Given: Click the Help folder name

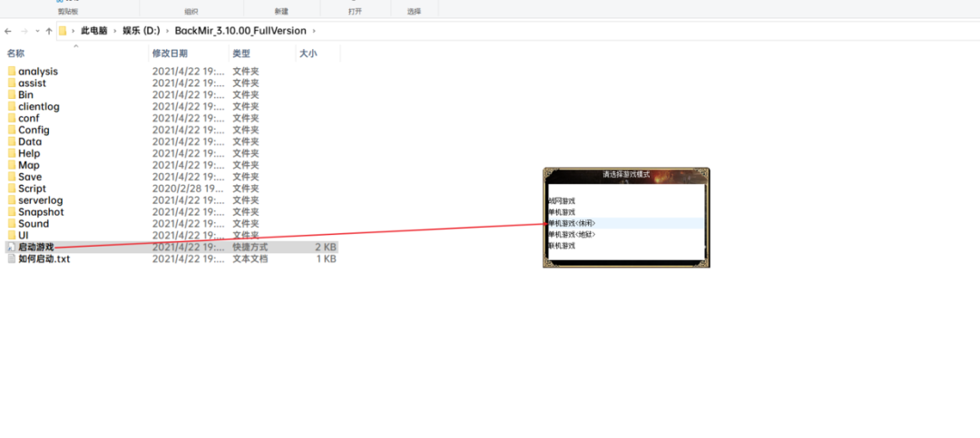Looking at the screenshot, I should [29, 153].
